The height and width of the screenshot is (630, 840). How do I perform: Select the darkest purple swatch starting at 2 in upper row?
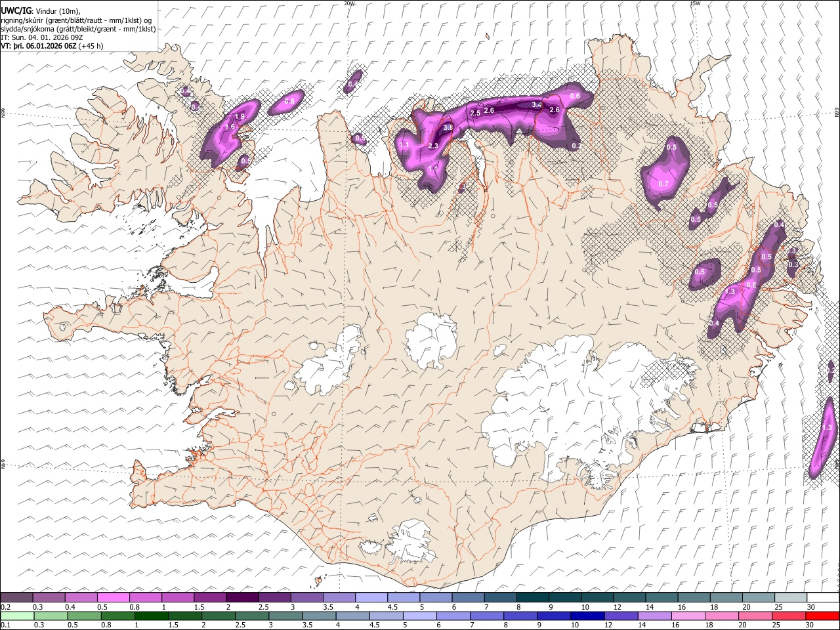click(242, 598)
